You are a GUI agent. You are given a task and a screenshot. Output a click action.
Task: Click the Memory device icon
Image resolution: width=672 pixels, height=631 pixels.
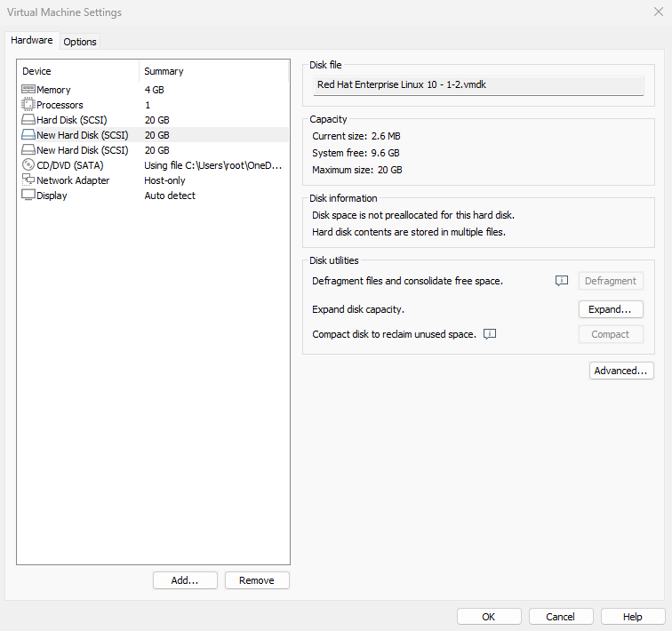click(28, 90)
